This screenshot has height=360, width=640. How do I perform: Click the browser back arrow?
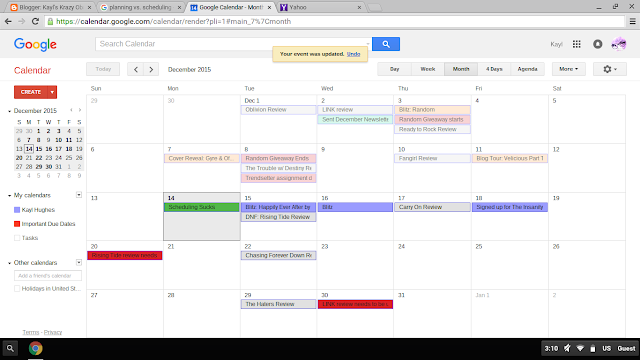[x=8, y=21]
